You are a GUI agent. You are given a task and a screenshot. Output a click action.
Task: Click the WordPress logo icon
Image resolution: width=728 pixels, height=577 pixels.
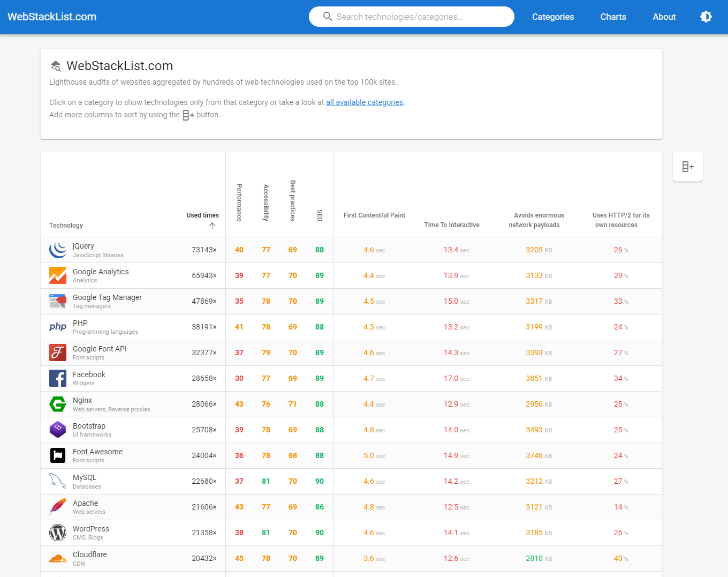pos(57,533)
